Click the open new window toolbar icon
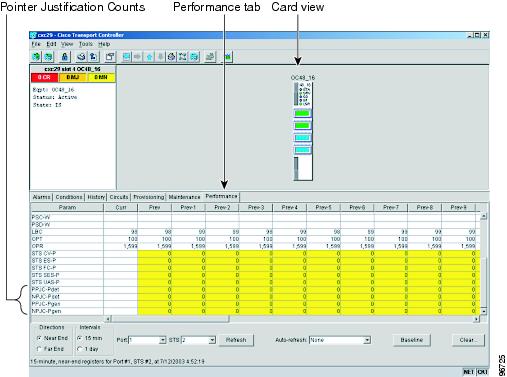 110,57
